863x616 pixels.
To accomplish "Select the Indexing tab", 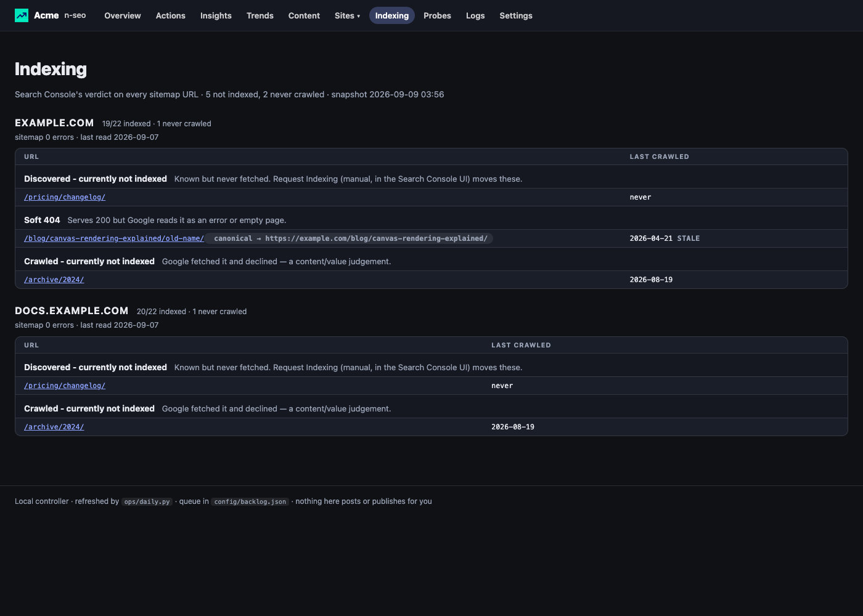I will (392, 15).
